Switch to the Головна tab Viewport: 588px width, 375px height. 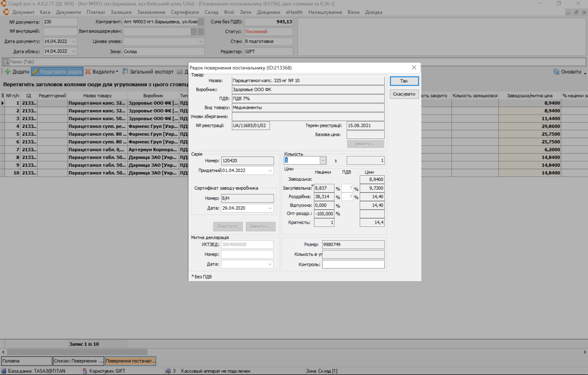pos(26,361)
